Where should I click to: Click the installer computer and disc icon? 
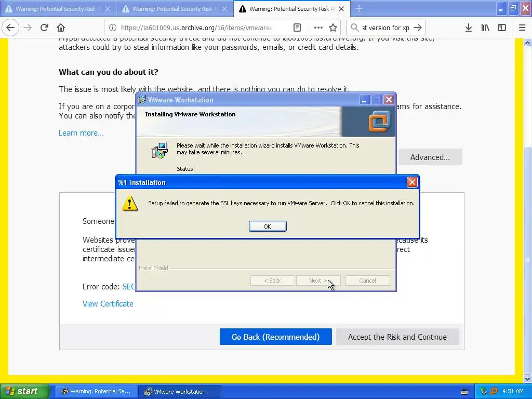click(x=159, y=150)
